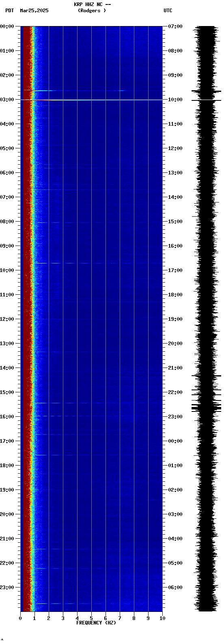Click the (Rodgers ) station name label

92,11
